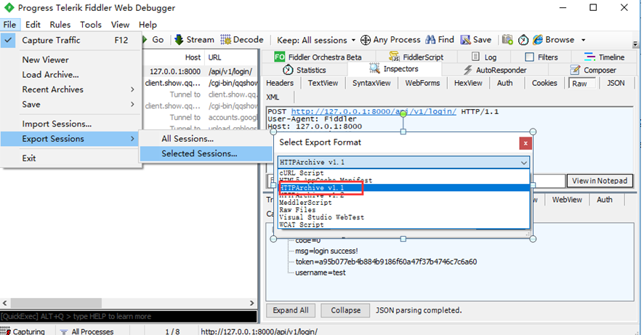Open the File menu
644x335 pixels.
pyautogui.click(x=9, y=25)
